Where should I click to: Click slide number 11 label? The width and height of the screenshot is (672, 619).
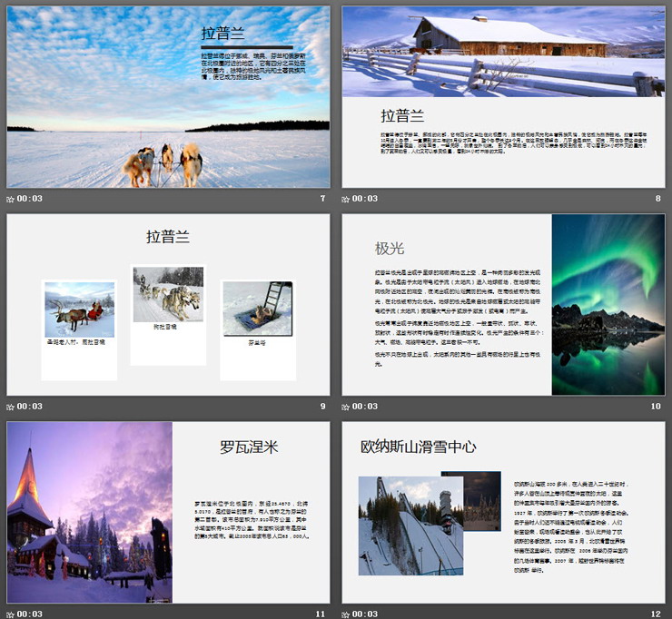click(321, 614)
